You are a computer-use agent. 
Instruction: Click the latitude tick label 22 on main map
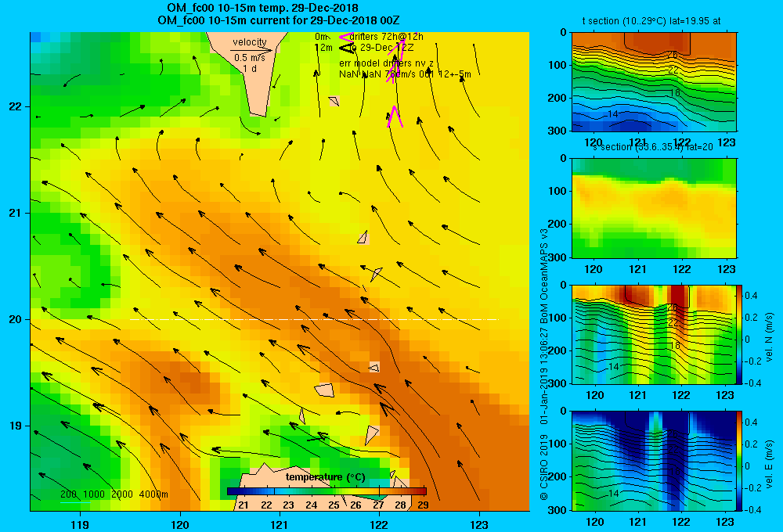pyautogui.click(x=16, y=107)
